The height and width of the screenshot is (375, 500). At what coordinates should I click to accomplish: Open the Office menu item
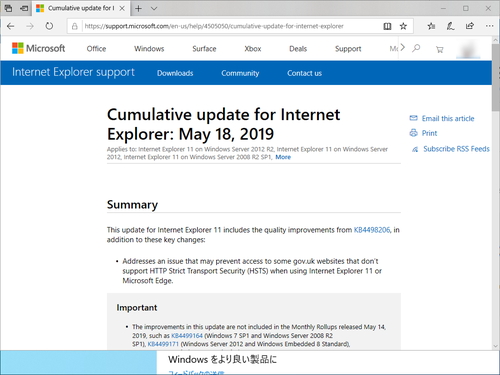pyautogui.click(x=96, y=49)
